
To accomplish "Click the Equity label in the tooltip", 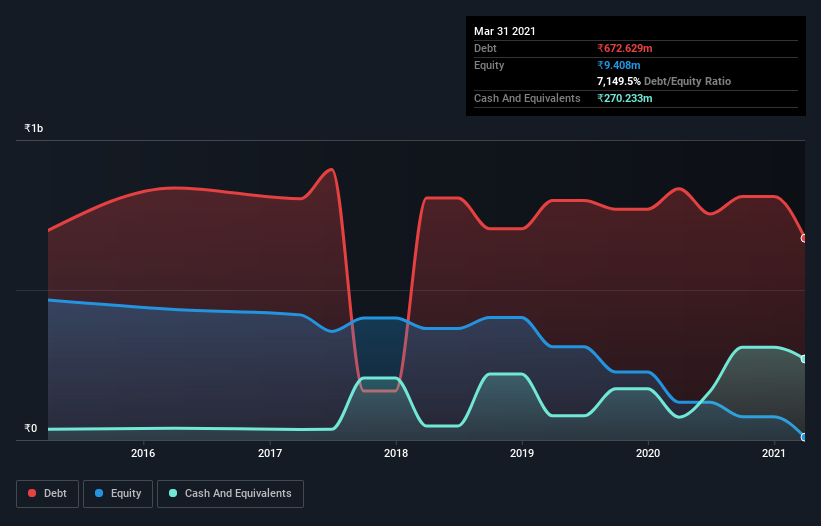I will point(489,65).
